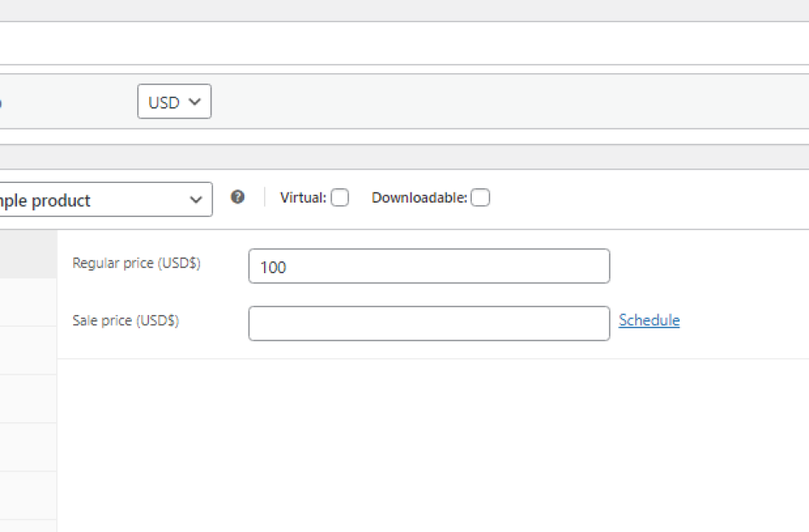Toggle the Virtual product option
This screenshot has width=809, height=532.
340,197
